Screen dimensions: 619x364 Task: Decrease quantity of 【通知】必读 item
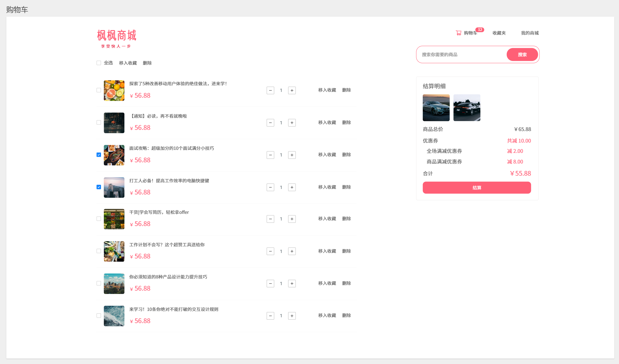pyautogui.click(x=270, y=123)
